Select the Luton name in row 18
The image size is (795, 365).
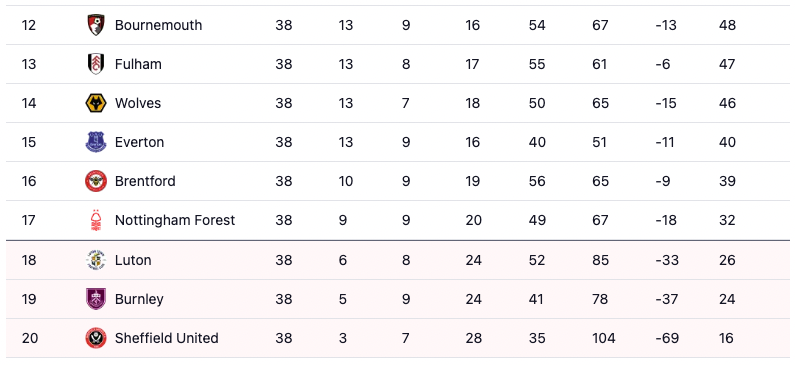point(133,260)
